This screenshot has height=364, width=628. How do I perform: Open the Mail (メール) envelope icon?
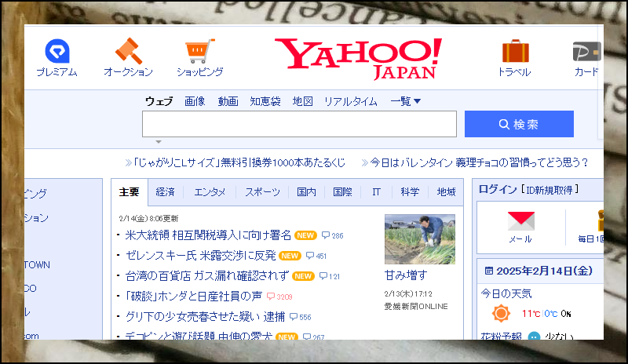520,221
